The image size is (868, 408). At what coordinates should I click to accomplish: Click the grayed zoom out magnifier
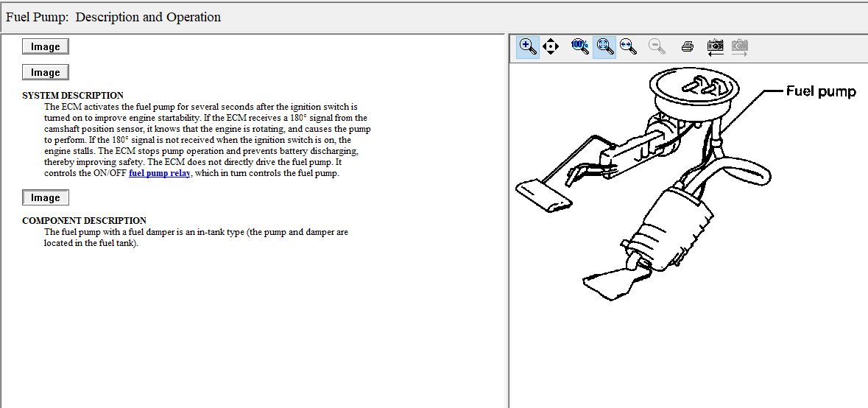tap(657, 47)
